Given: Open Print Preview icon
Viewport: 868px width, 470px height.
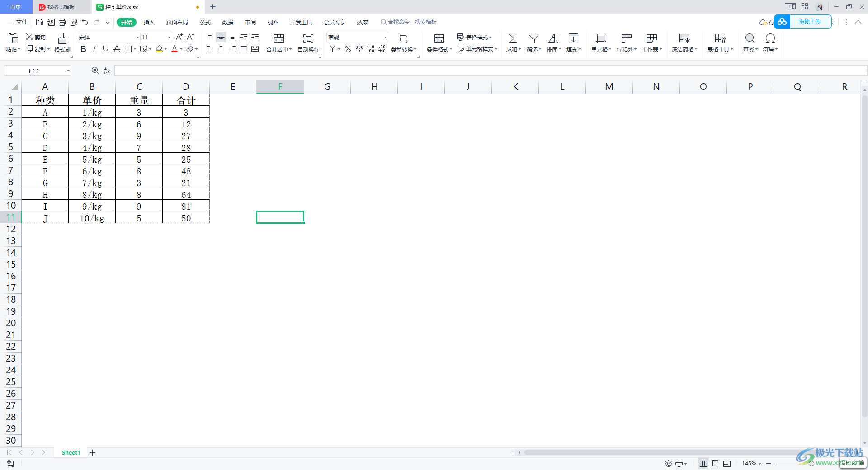Looking at the screenshot, I should tap(73, 22).
